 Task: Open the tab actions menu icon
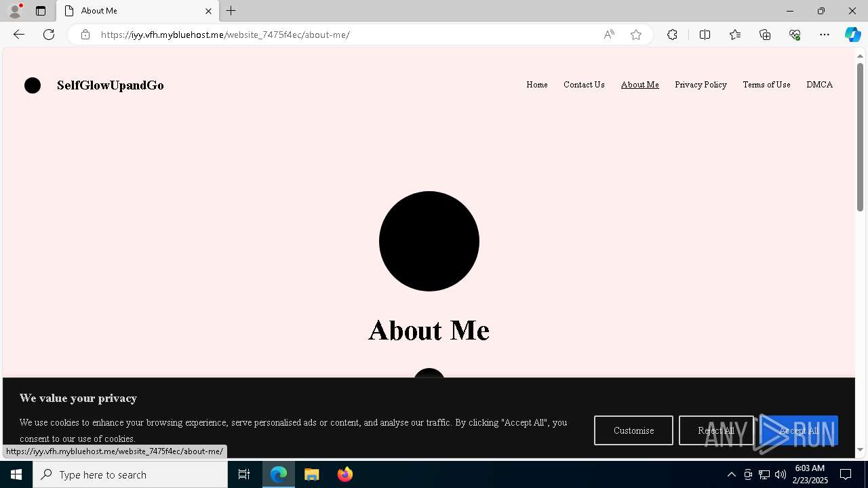tap(41, 11)
